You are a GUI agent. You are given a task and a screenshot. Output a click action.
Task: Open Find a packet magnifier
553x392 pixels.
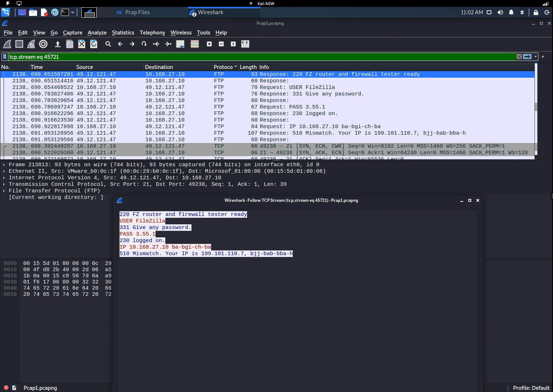click(108, 44)
